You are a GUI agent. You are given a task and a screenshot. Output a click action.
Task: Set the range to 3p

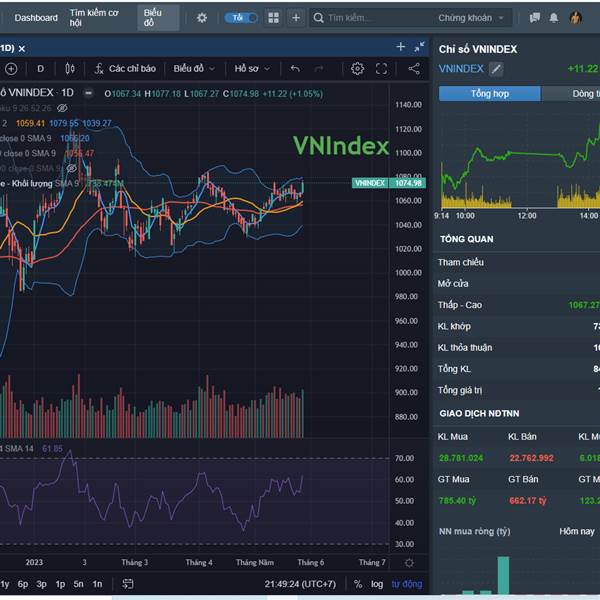pyautogui.click(x=41, y=584)
